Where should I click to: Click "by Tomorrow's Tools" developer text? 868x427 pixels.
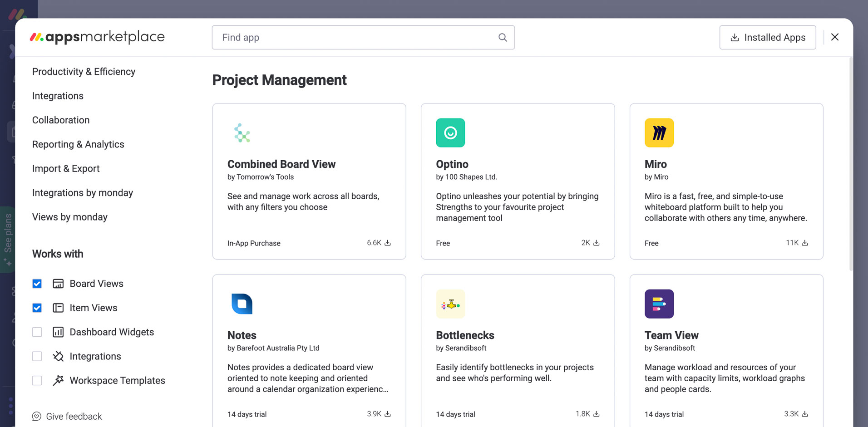(261, 177)
